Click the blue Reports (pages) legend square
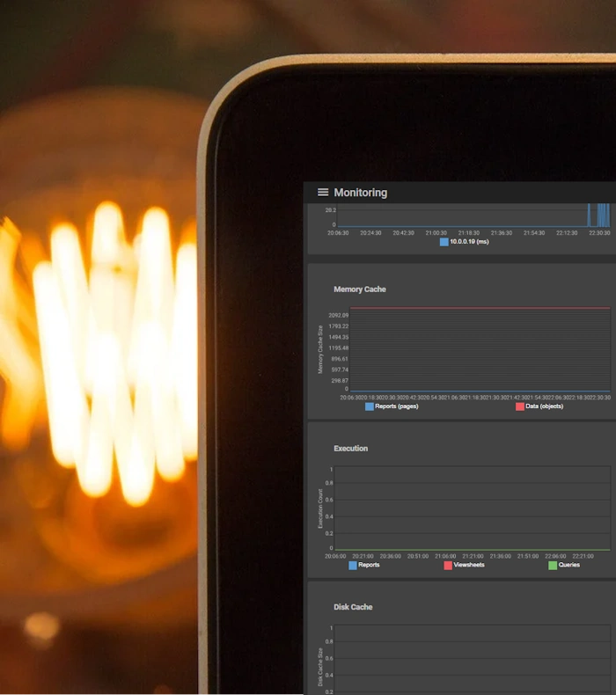Viewport: 616px width, 695px height. pos(370,406)
